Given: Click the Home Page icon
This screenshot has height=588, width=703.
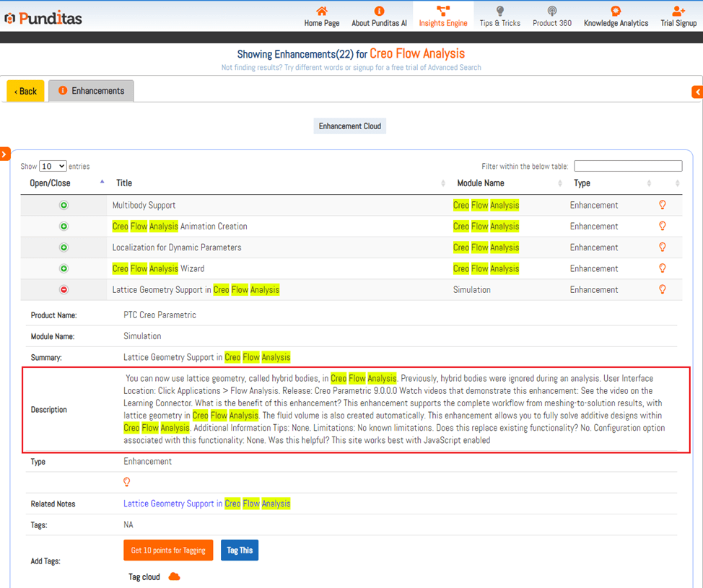Looking at the screenshot, I should (x=321, y=11).
